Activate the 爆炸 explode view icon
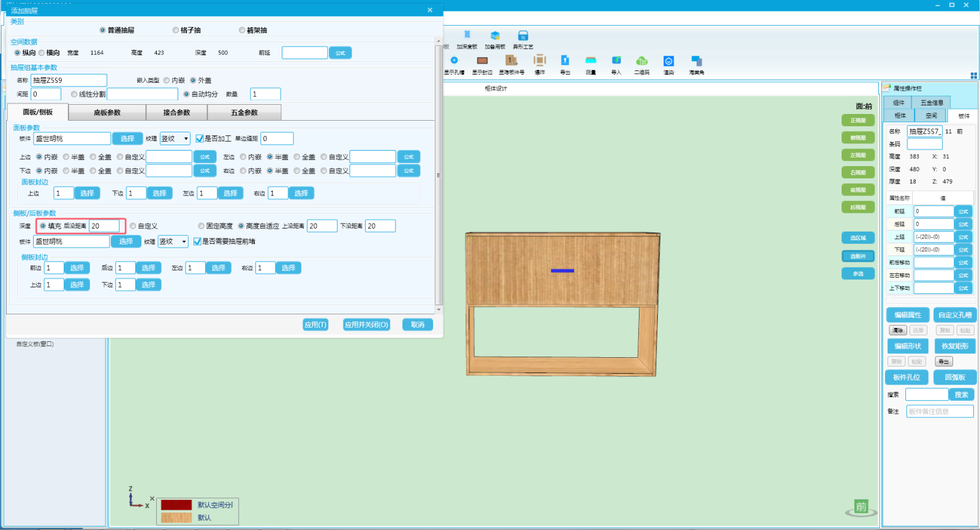Screen dimensions: 980x530 [540, 61]
